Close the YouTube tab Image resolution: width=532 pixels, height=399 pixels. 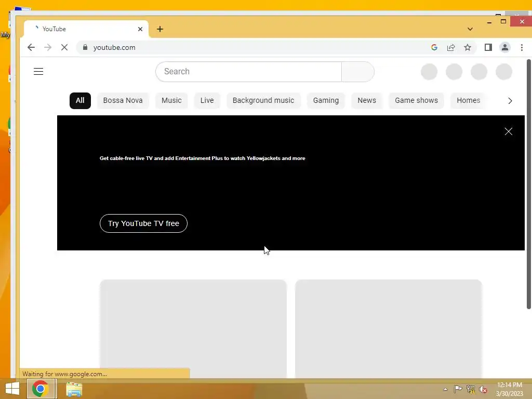[x=140, y=29]
